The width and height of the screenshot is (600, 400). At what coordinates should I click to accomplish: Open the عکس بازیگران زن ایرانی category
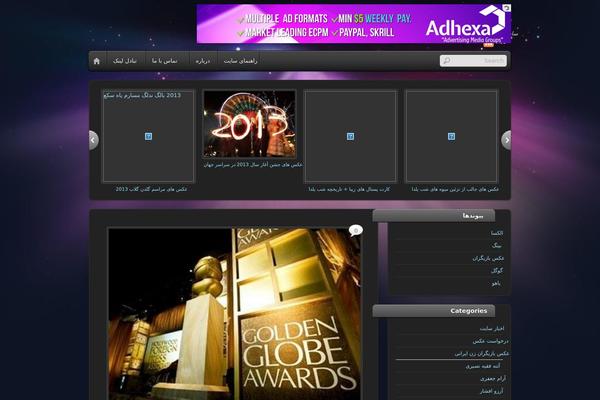coord(482,354)
